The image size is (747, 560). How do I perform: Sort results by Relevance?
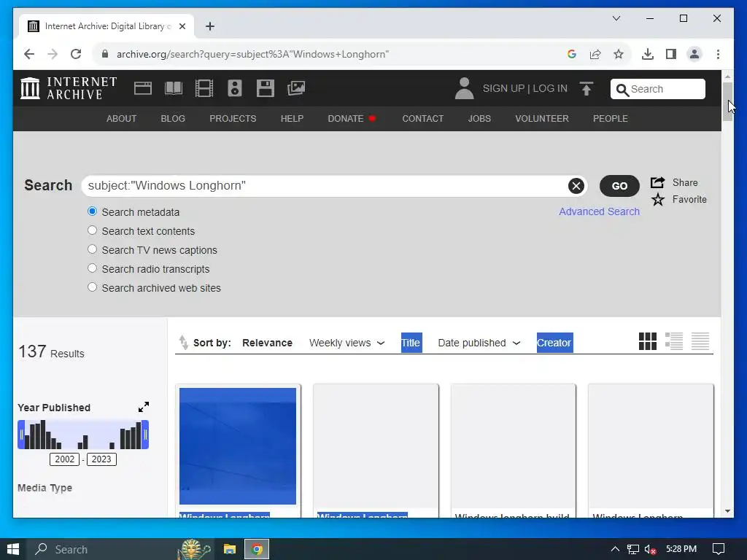click(267, 343)
